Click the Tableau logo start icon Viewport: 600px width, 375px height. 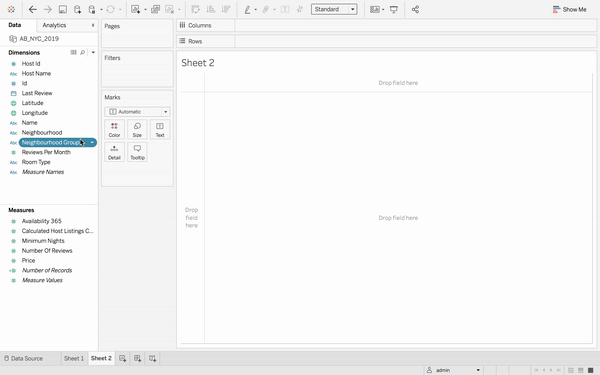(x=11, y=9)
